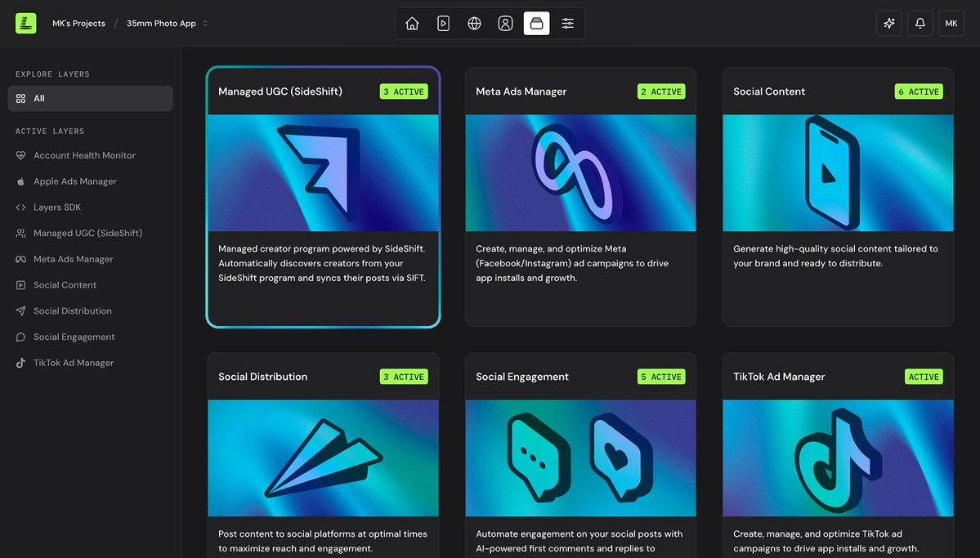Click the people icon for Managed UGC sidebar item
This screenshot has width=980, height=558.
(20, 233)
